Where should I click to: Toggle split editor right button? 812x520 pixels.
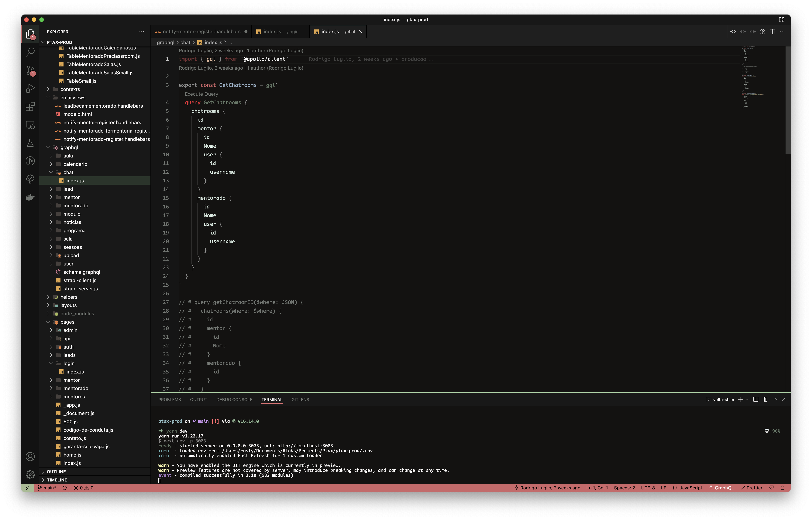(772, 32)
